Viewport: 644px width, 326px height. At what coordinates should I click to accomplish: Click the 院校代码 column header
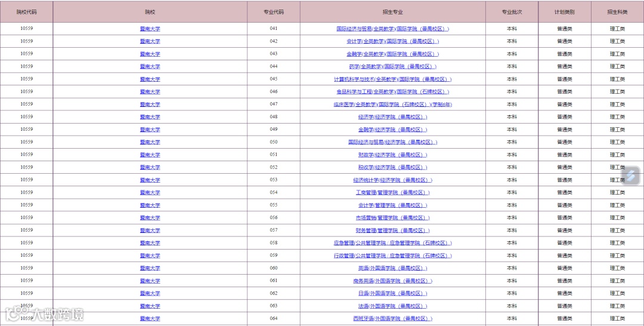click(x=27, y=12)
